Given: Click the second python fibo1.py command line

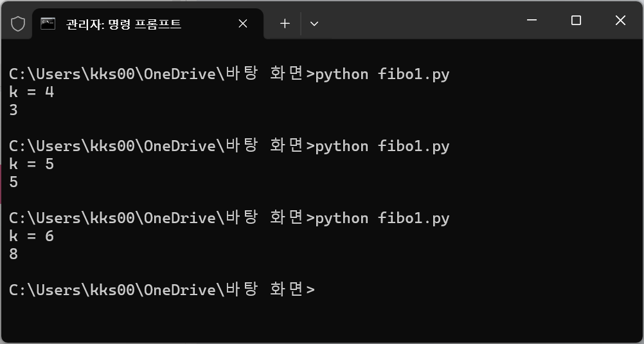Looking at the screenshot, I should click(229, 146).
